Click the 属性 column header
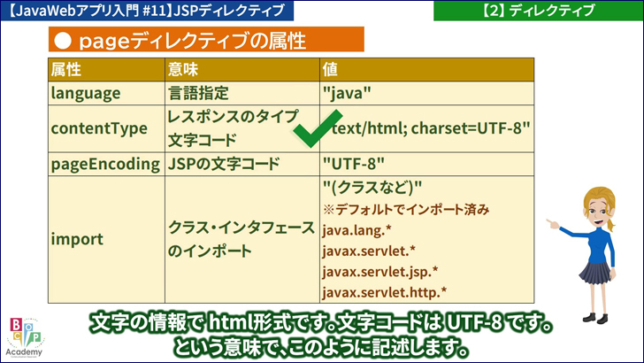This screenshot has width=644, height=363. (x=66, y=69)
